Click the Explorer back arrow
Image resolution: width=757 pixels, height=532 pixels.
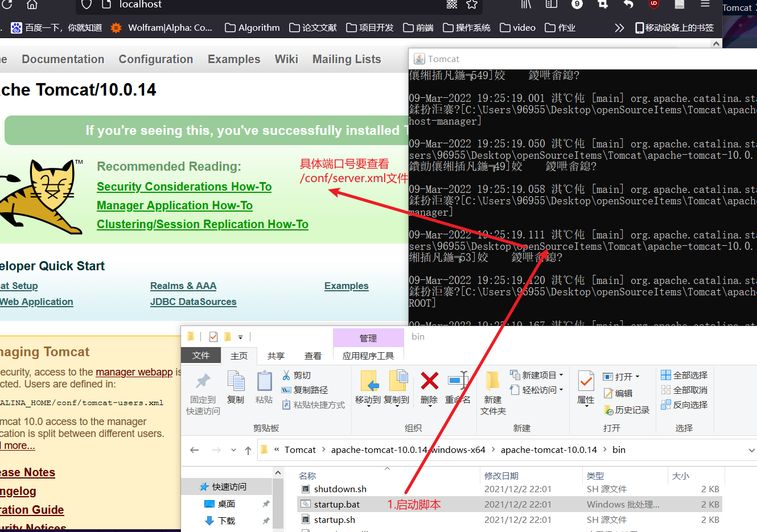click(x=195, y=450)
